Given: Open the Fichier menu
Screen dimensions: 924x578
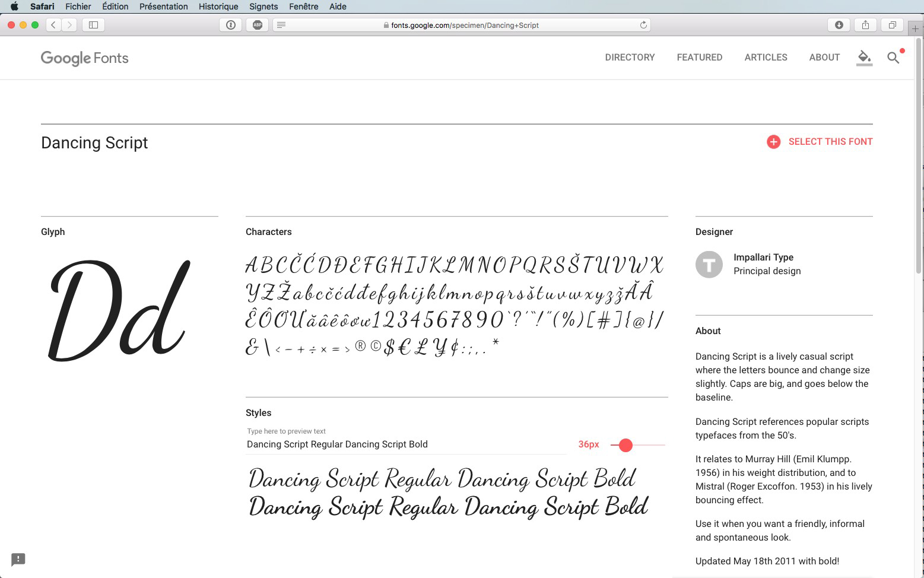Looking at the screenshot, I should coord(78,7).
